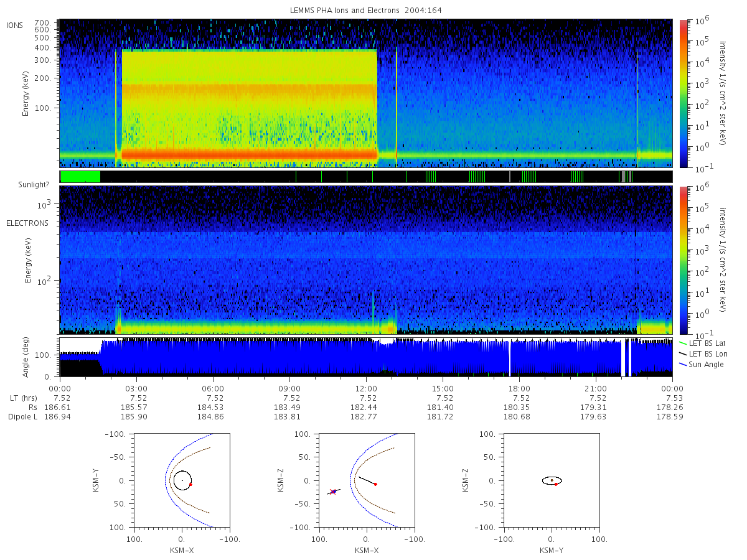
Task: Click the electron intensity color bar
Action: (683, 260)
